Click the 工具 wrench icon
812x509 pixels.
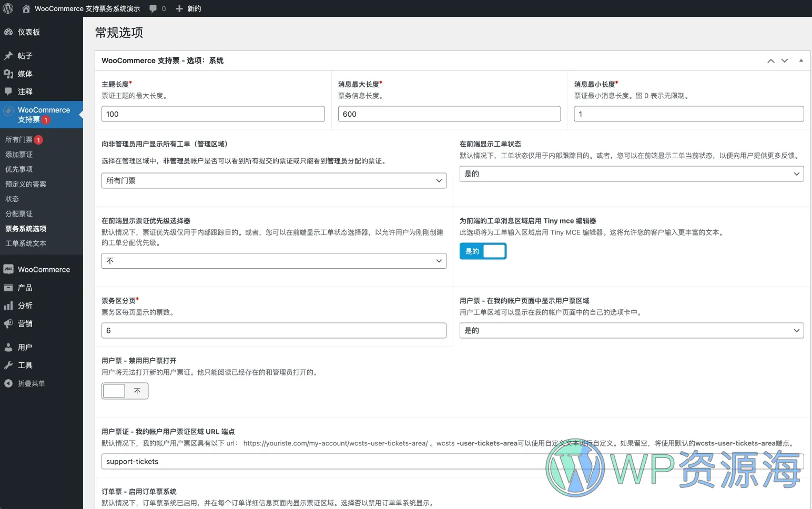8,365
